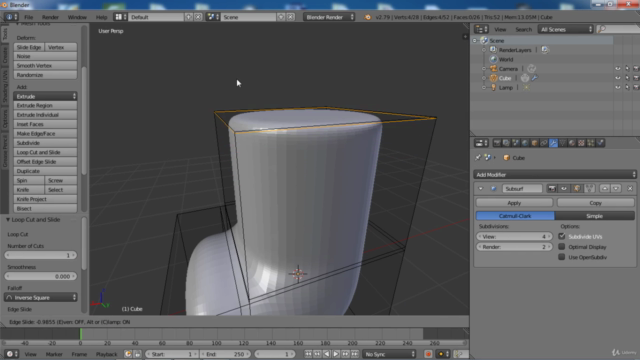Open the Extrude dropdown menu
This screenshot has width=640, height=360.
tap(45, 96)
